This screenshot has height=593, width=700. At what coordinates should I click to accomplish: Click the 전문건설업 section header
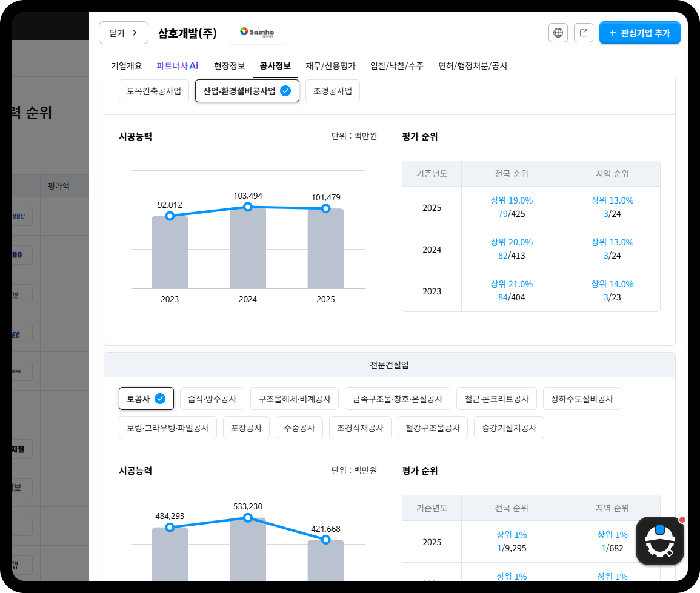pyautogui.click(x=389, y=365)
